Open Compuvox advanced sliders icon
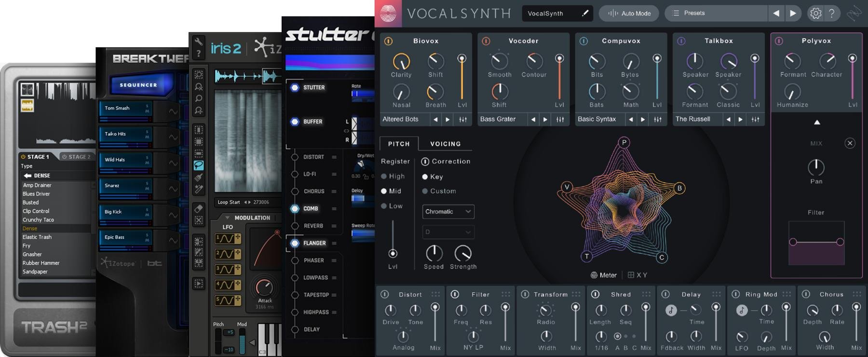The image size is (868, 357). click(x=658, y=119)
